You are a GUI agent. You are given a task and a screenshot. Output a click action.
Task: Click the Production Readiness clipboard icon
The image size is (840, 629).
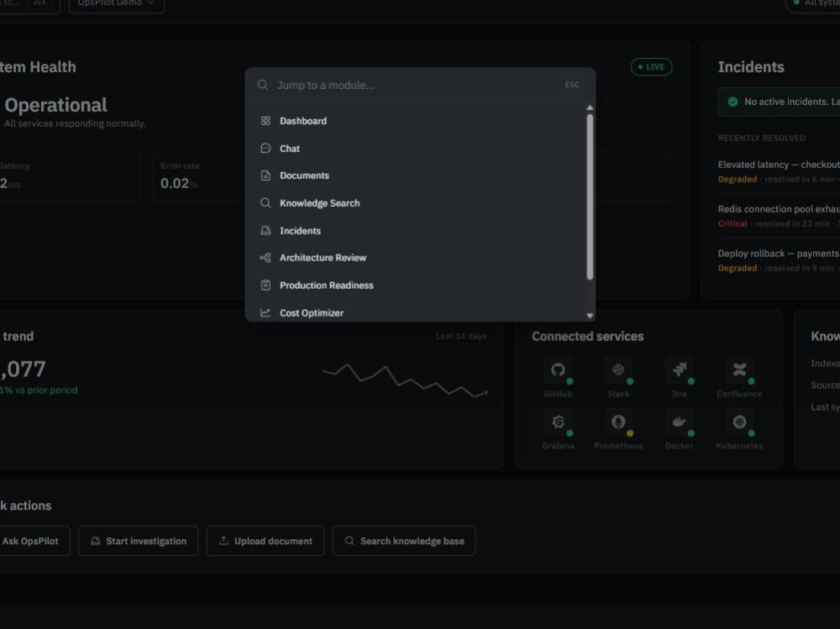click(x=265, y=285)
